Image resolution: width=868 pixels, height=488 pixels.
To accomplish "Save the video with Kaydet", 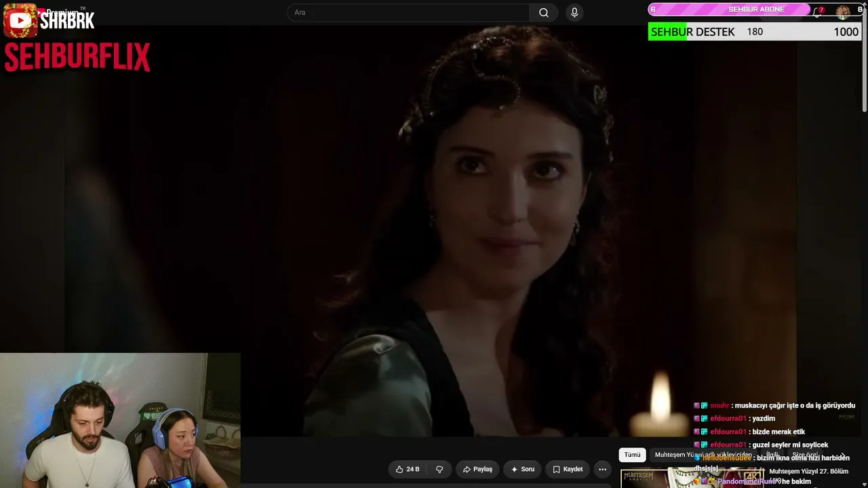I will point(568,469).
